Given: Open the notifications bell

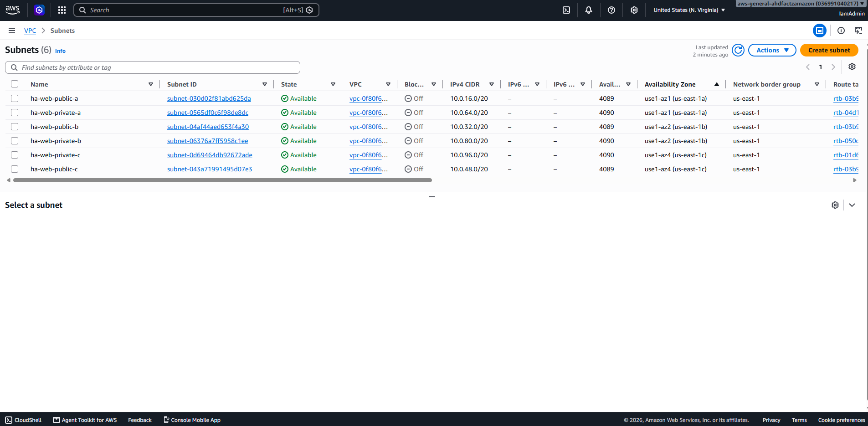Looking at the screenshot, I should pyautogui.click(x=589, y=10).
